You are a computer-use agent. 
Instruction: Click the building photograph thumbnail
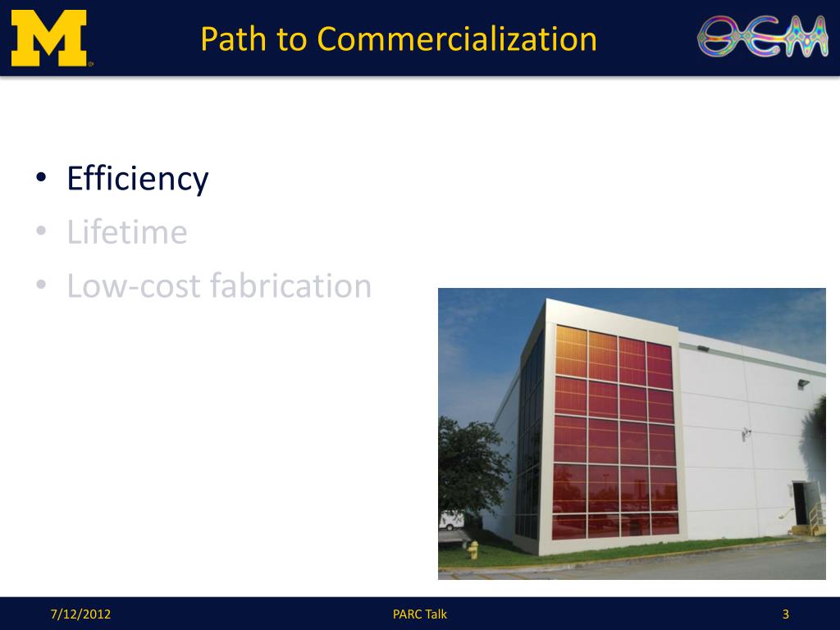coord(632,431)
